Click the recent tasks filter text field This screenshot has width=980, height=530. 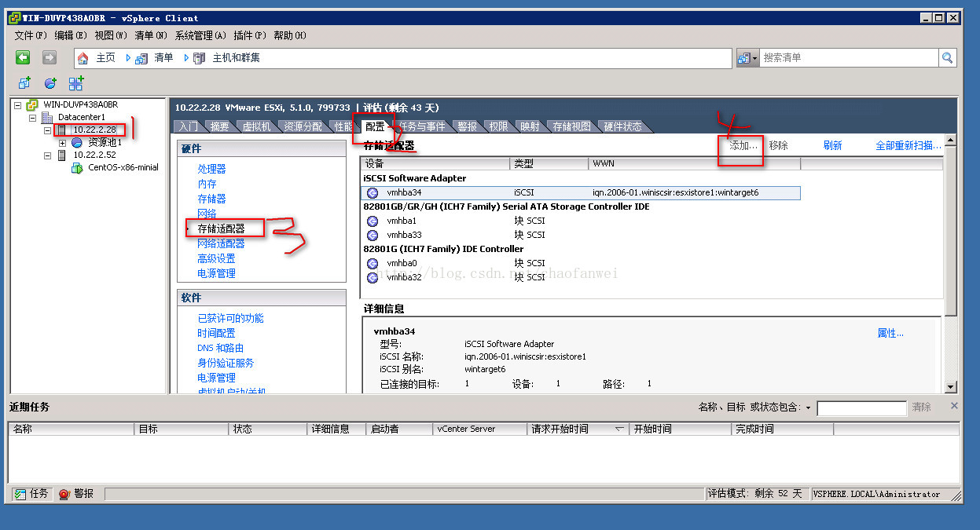[x=861, y=408]
